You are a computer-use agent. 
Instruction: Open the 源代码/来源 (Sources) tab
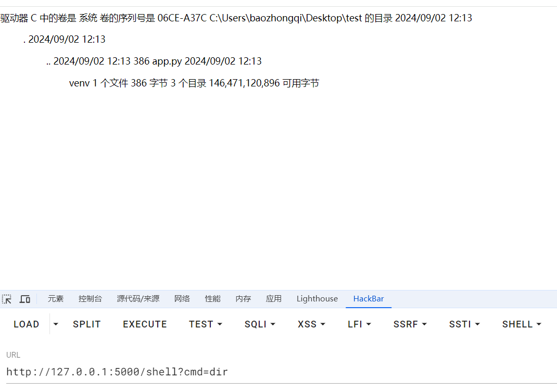pyautogui.click(x=138, y=299)
